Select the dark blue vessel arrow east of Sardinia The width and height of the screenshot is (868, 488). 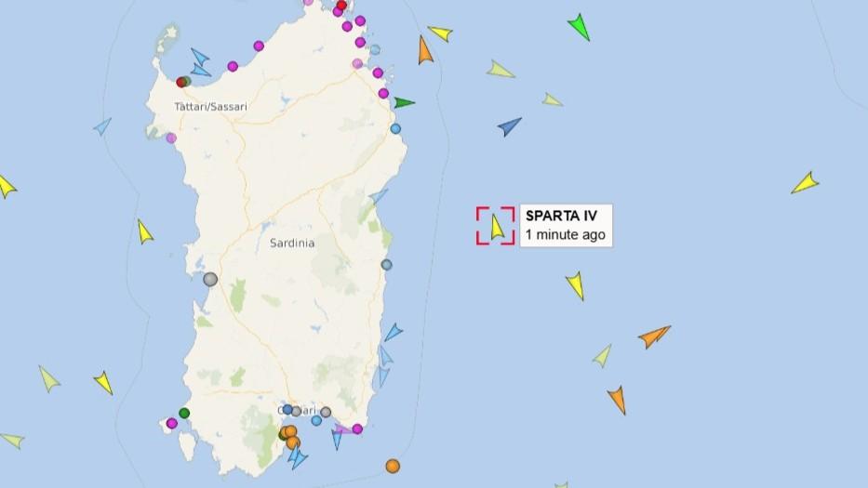[x=509, y=126]
